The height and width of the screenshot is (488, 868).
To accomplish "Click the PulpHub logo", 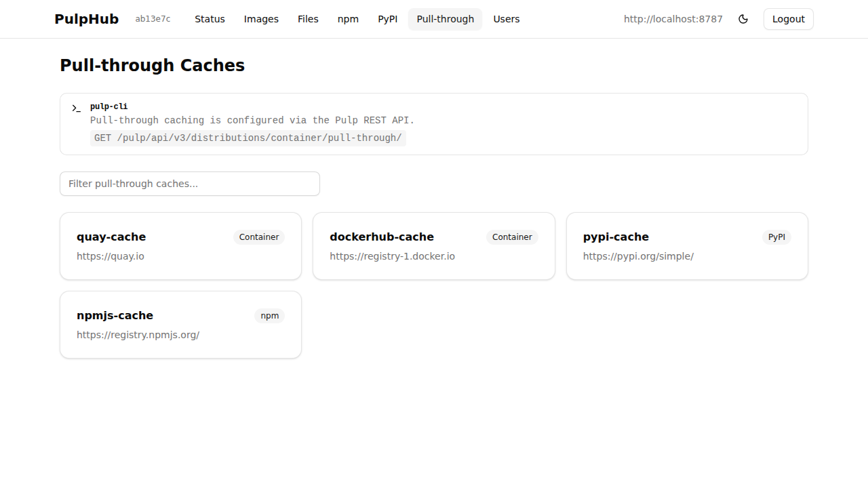I will [x=86, y=19].
